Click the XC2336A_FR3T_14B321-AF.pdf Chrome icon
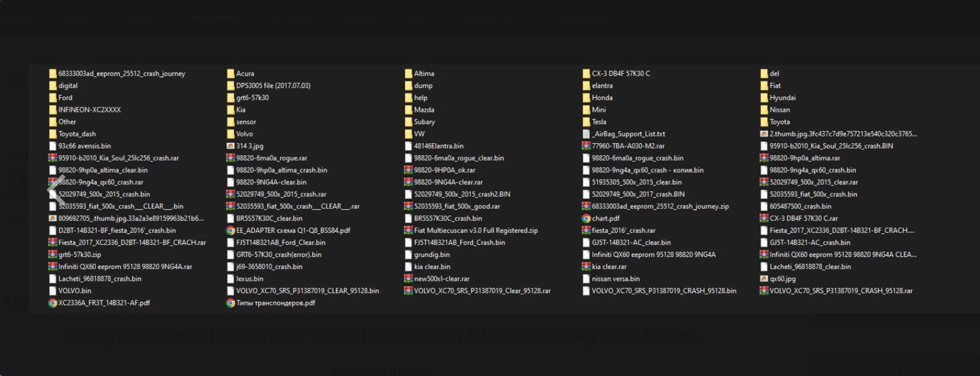The width and height of the screenshot is (980, 376). 53,303
